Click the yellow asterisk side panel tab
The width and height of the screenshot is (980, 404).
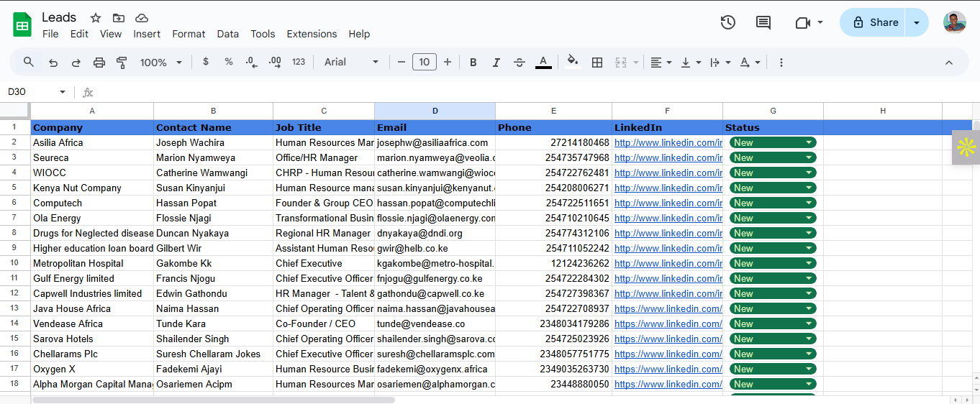click(x=966, y=147)
